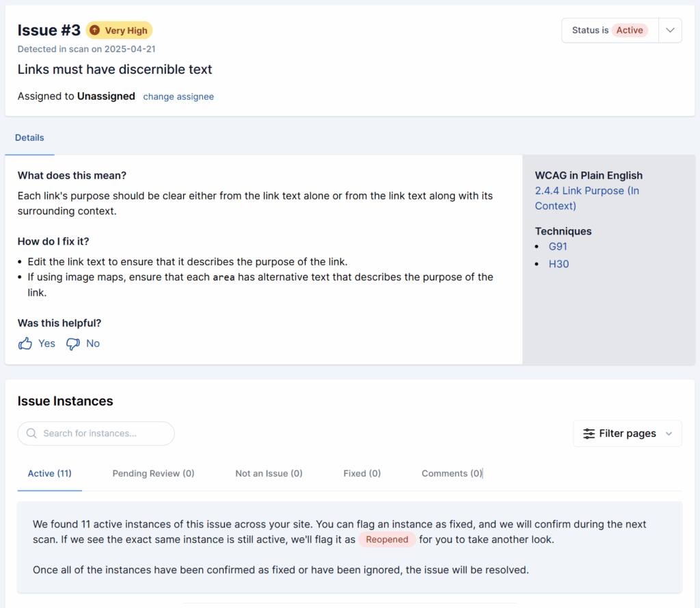
Task: Click the Status is Active button
Action: pos(610,30)
